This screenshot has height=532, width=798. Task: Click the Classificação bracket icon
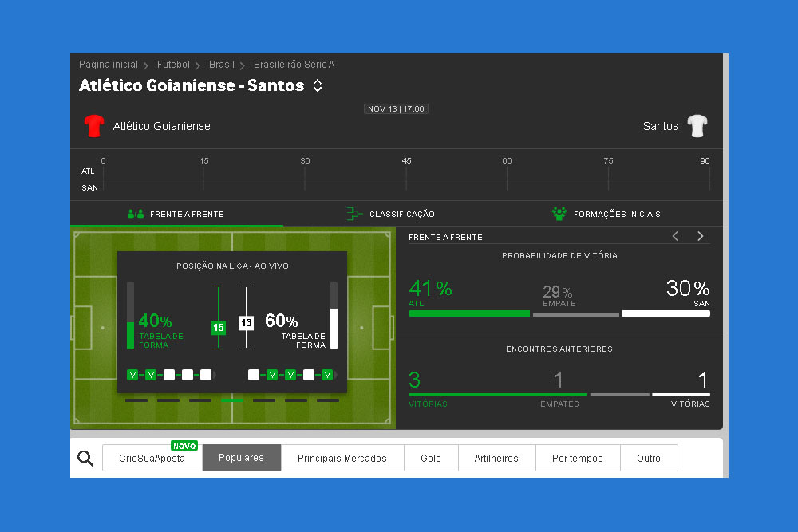tap(354, 214)
